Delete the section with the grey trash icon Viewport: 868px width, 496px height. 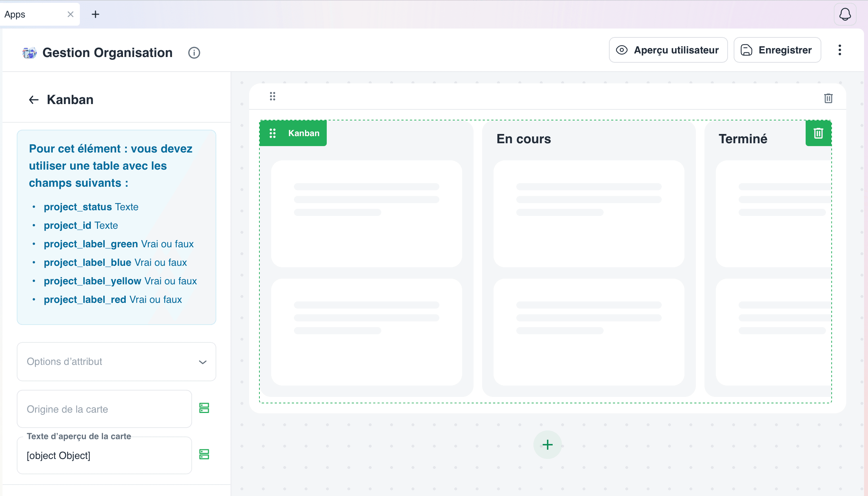[828, 98]
